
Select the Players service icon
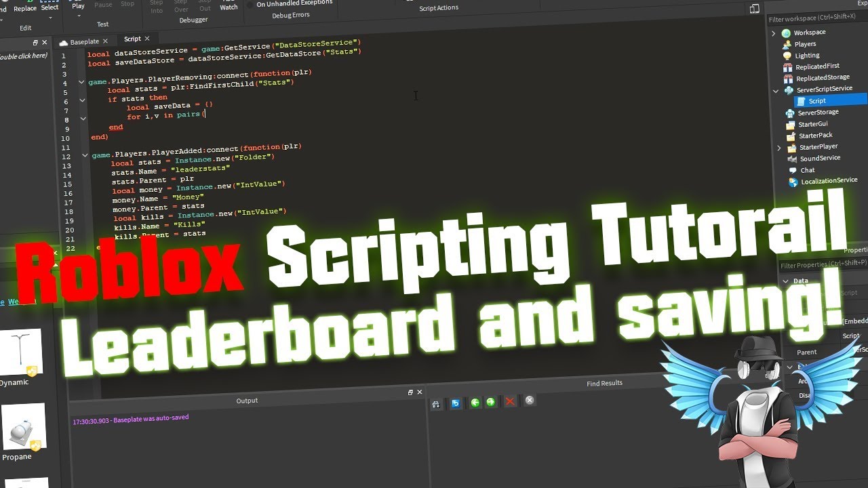click(787, 44)
